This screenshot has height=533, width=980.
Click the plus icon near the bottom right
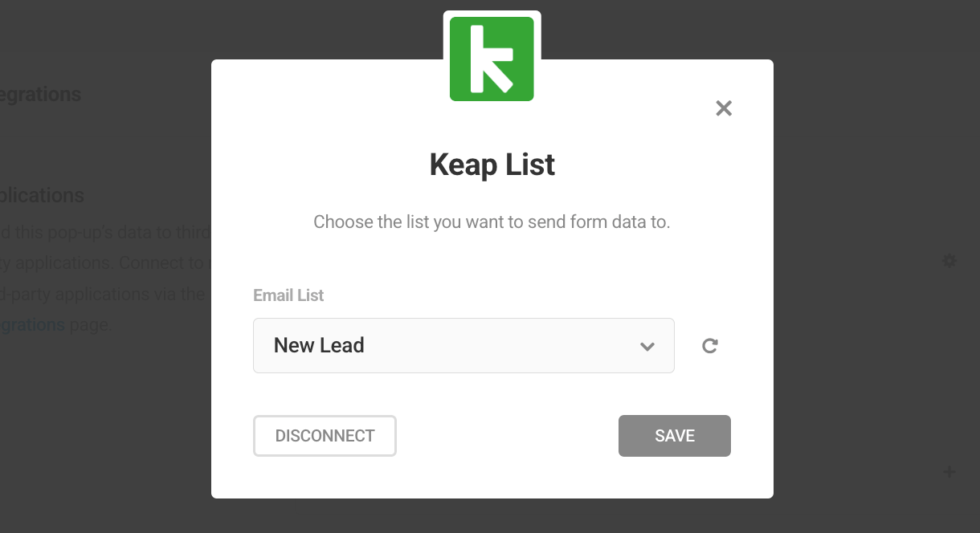949,472
